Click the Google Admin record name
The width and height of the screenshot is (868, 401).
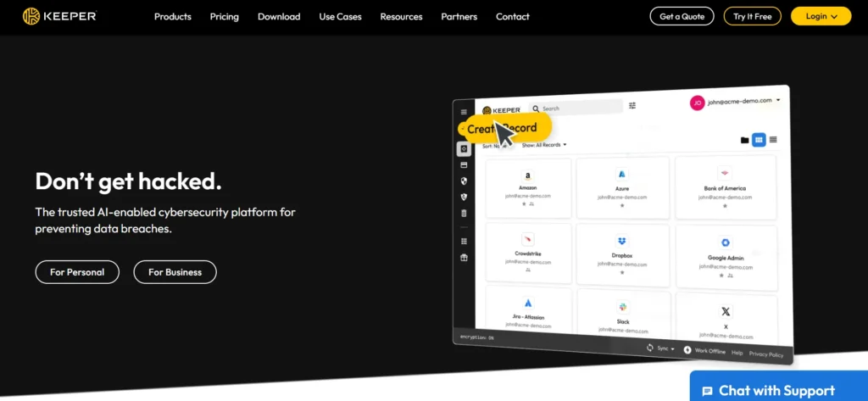(x=726, y=258)
